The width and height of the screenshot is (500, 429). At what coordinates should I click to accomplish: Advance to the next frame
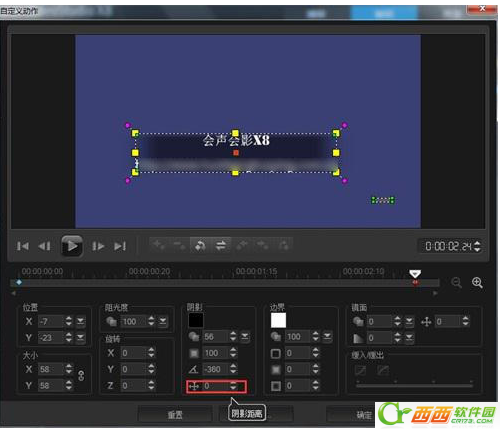(98, 246)
